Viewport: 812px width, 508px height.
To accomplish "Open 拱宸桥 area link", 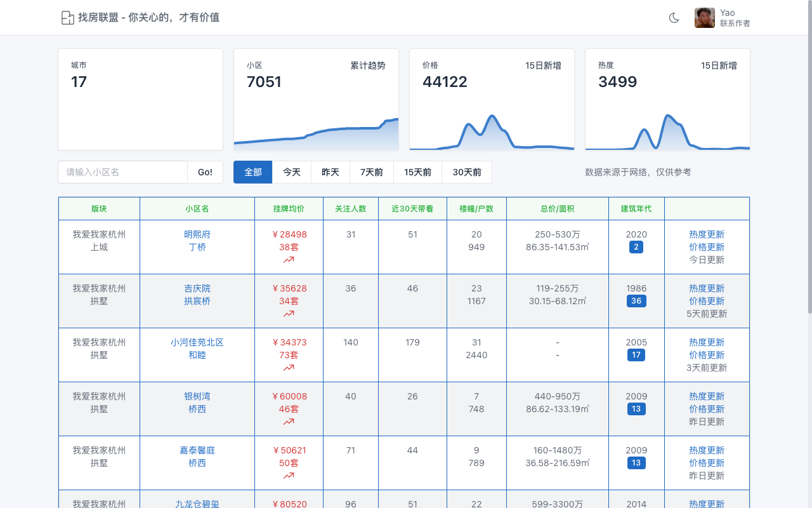I will [x=197, y=301].
